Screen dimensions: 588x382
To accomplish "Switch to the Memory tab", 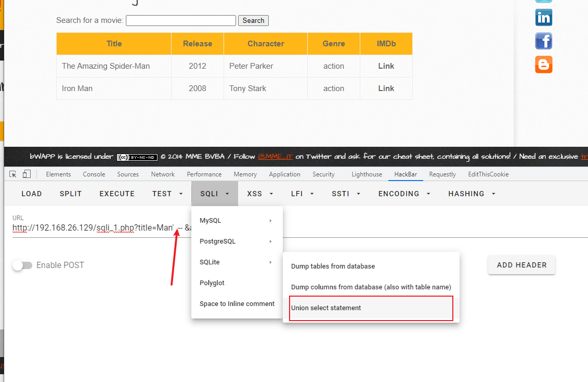I will click(245, 174).
